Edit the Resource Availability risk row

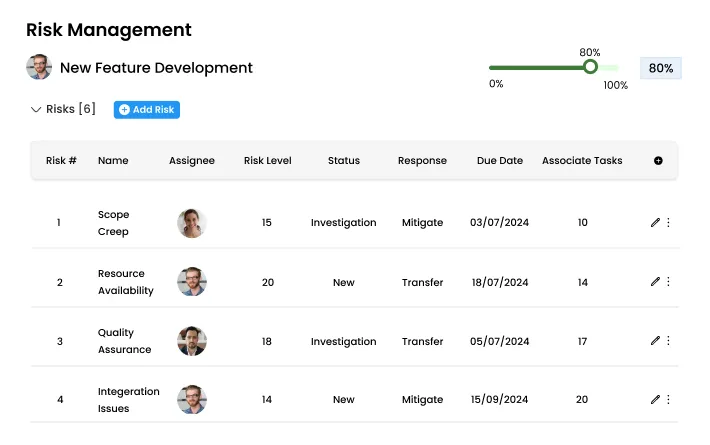pyautogui.click(x=655, y=282)
